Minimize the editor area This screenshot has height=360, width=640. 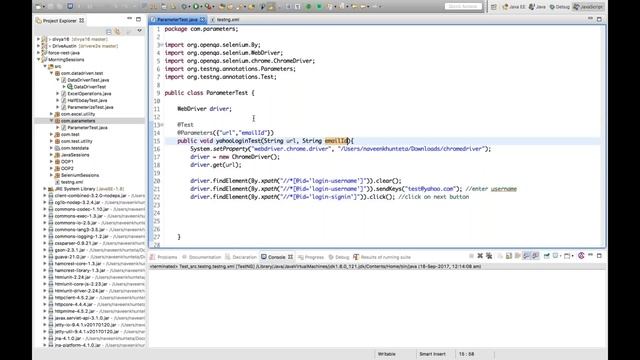click(x=590, y=19)
